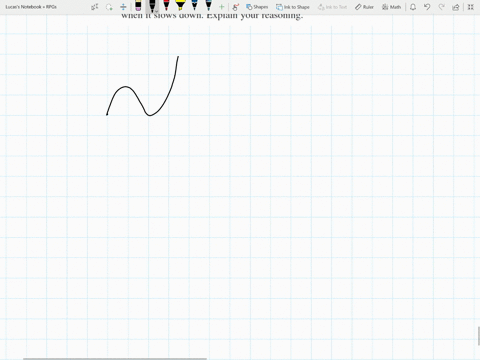
Task: Select the eraser tool
Action: 138,6
